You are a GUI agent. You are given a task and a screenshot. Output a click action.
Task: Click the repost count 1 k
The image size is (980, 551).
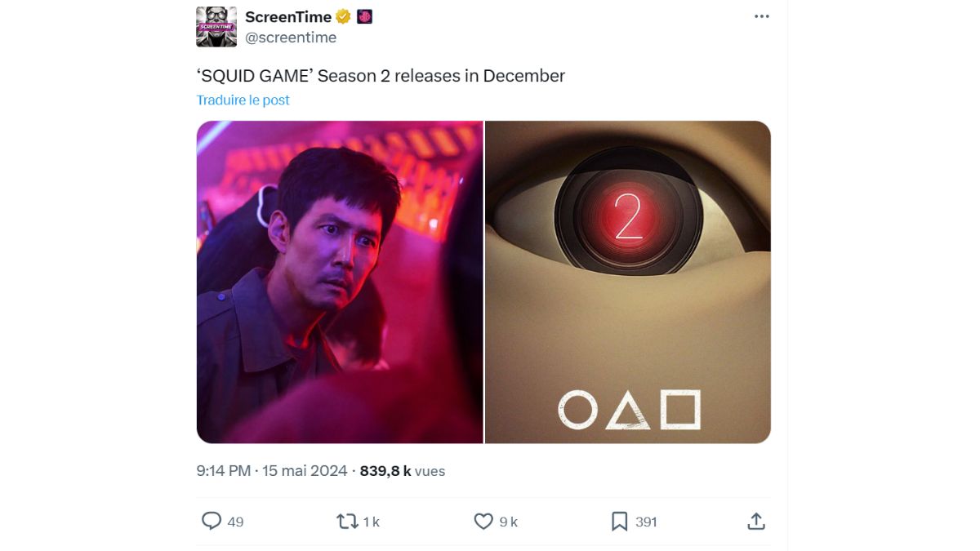click(372, 522)
